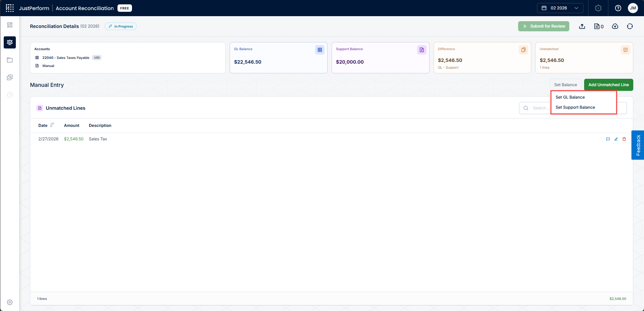
Task: Click the refresh icon
Action: [x=630, y=26]
